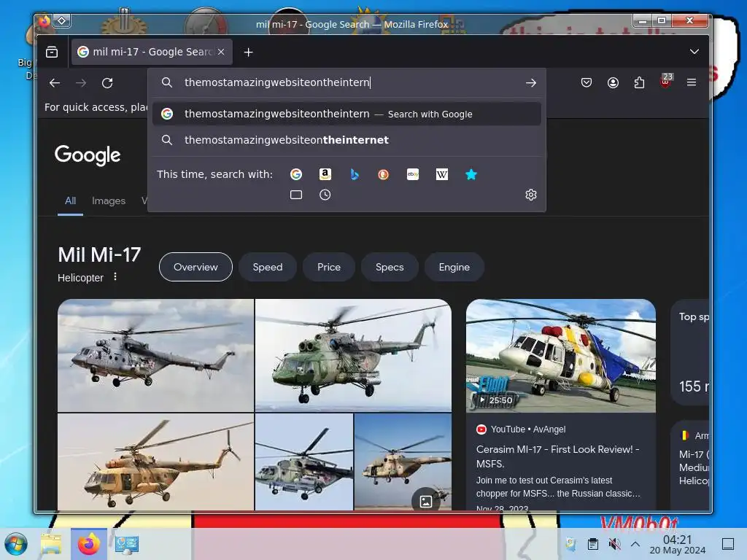Select 'themostamazingwebsiteontheintern — Search with Google' suggestion
This screenshot has height=560, width=747.
coord(347,114)
